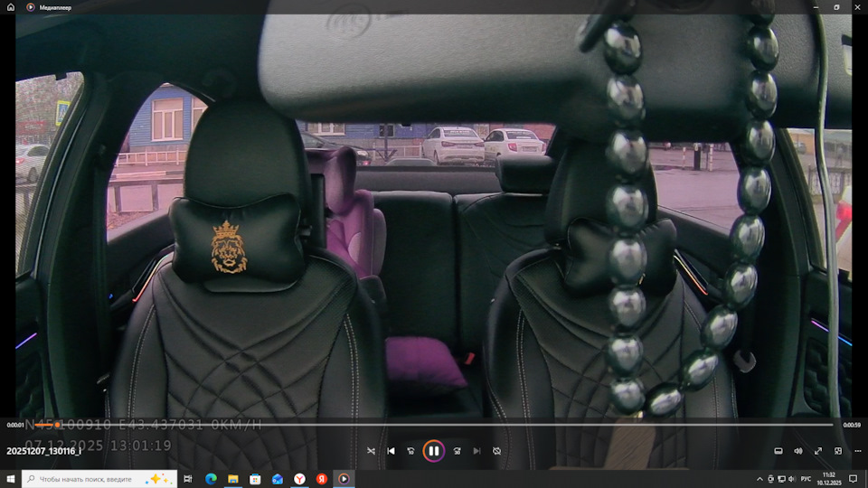Go to the Media Player home page
The width and height of the screenshot is (868, 488).
(11, 7)
